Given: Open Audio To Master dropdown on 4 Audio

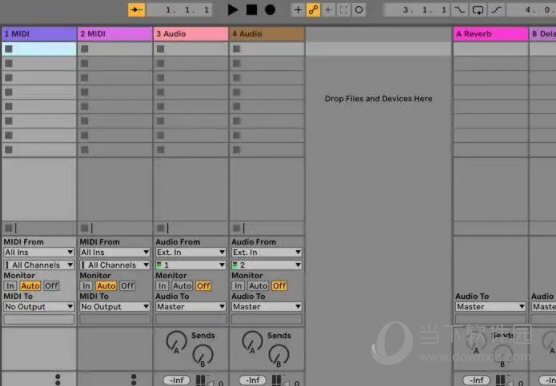Looking at the screenshot, I should [x=267, y=307].
